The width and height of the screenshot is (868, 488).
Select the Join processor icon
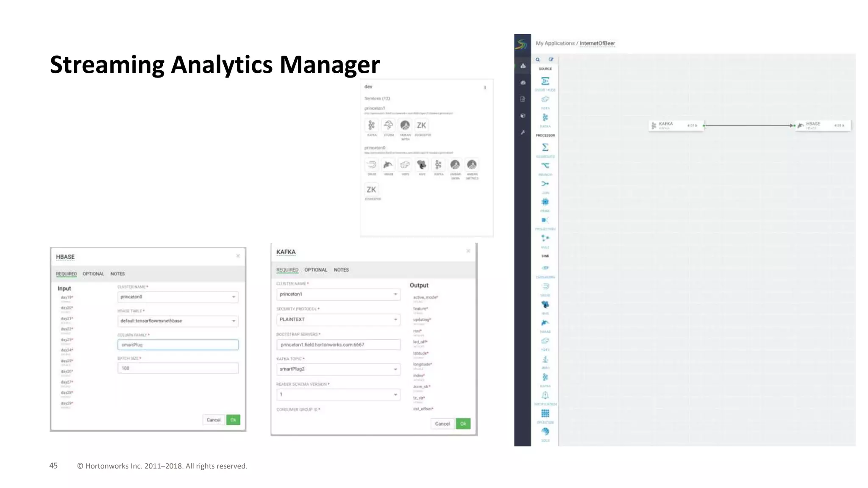tap(545, 183)
